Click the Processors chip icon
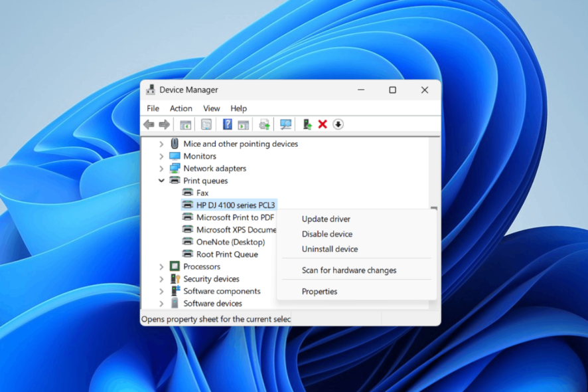The height and width of the screenshot is (392, 588). [175, 266]
